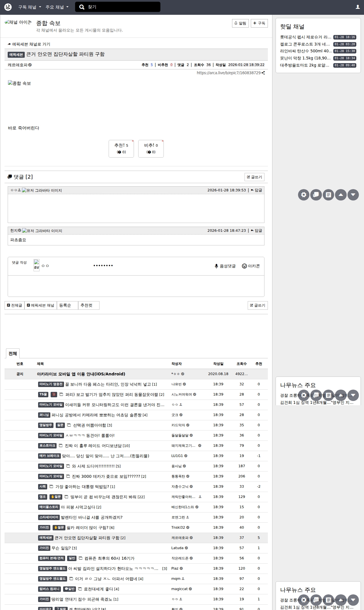Viewport: 364px width, 610px height.
Task: Click the floating settings gear below 핫딜 채널 panel
Action: click(x=304, y=195)
